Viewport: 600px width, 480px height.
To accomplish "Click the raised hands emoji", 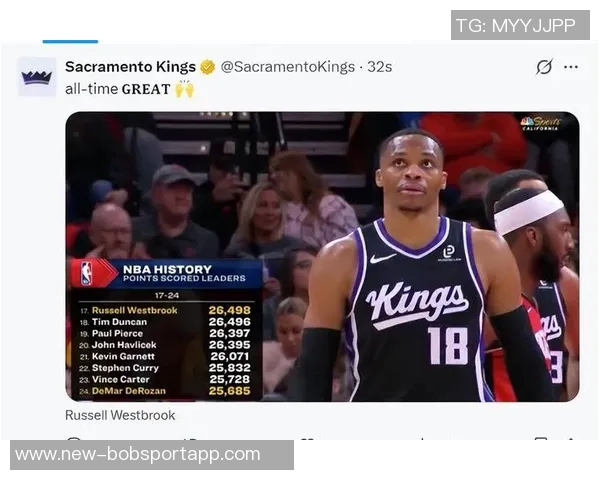I will pyautogui.click(x=185, y=89).
